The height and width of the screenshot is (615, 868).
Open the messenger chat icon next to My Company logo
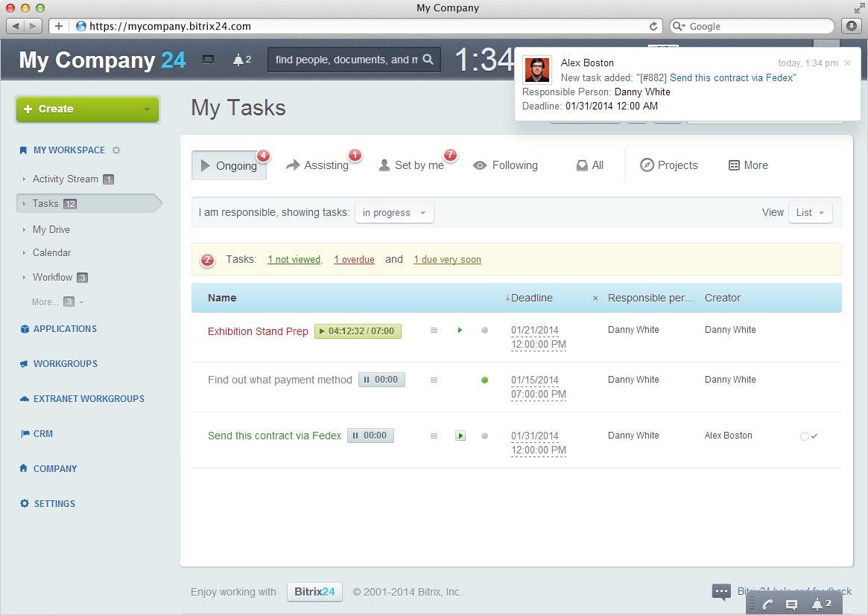[208, 59]
